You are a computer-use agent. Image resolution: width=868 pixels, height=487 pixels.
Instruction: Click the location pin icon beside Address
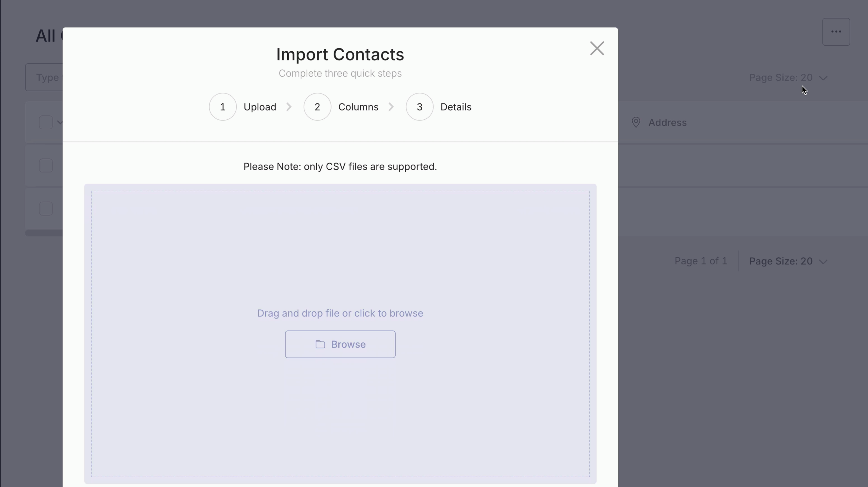(636, 122)
